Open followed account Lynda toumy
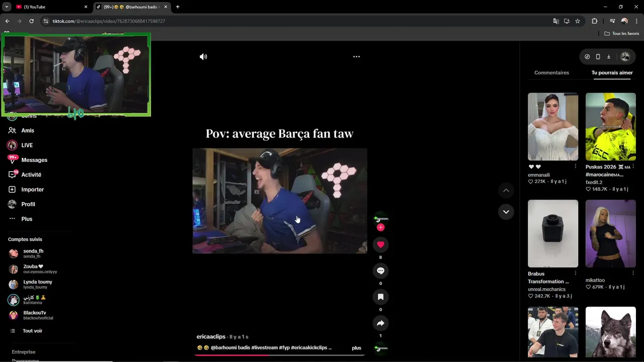Screen dimensions: 644x362 click(x=37, y=284)
